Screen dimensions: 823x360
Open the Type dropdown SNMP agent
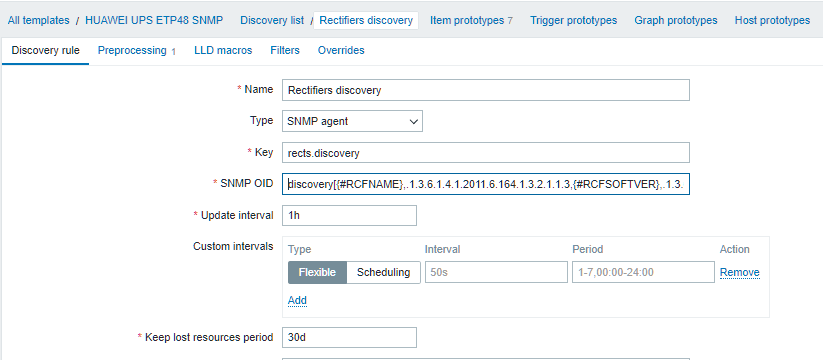[352, 121]
